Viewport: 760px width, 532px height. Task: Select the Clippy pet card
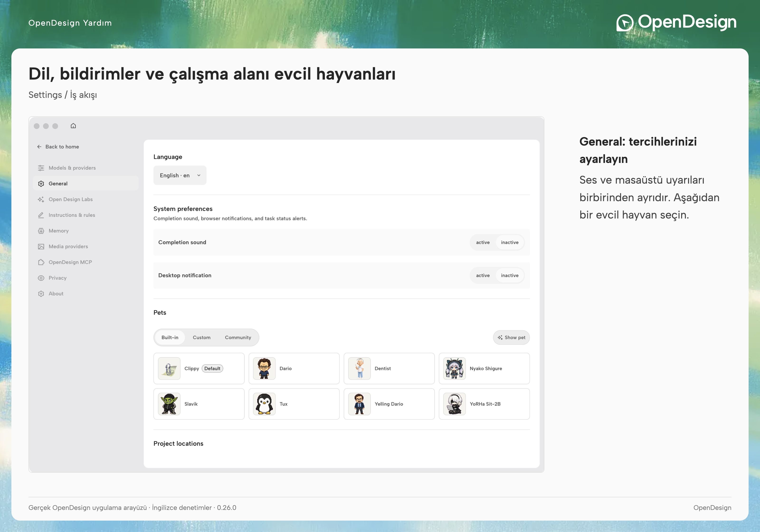[x=199, y=368]
